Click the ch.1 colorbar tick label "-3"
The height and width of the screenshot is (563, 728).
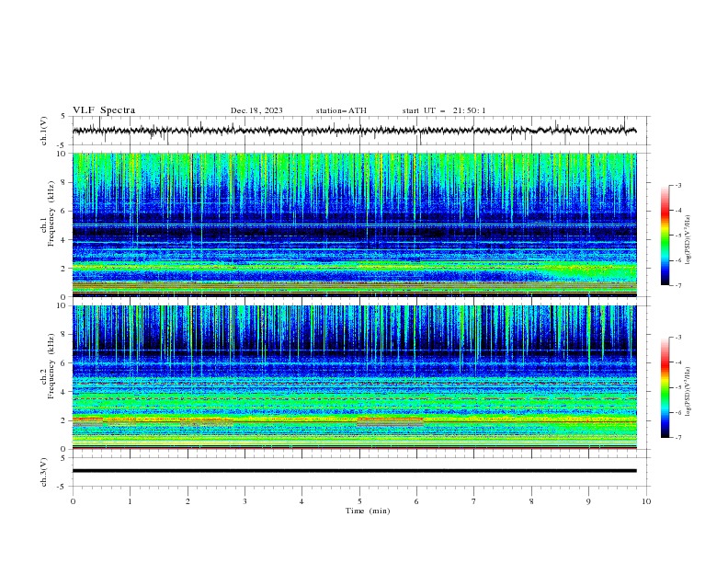tap(678, 185)
